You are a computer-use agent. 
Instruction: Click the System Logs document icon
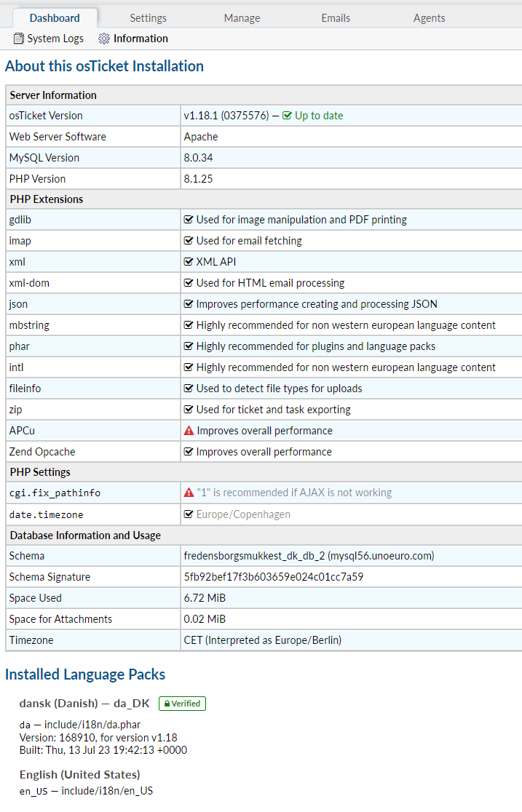click(19, 39)
